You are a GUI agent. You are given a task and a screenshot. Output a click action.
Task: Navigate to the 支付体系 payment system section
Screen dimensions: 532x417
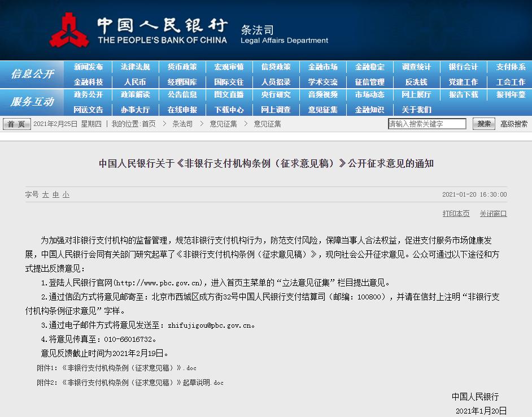(x=510, y=67)
